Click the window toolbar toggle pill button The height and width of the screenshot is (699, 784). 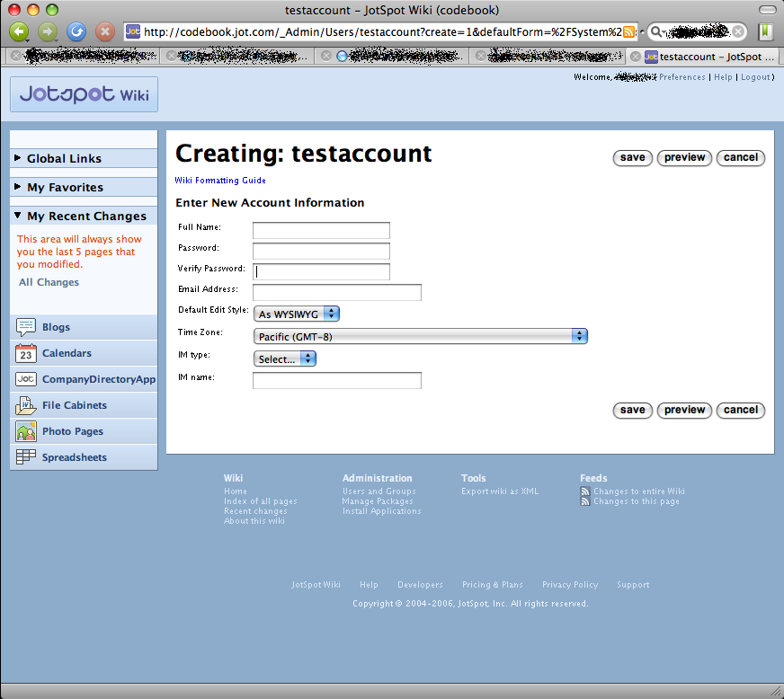coord(767,10)
